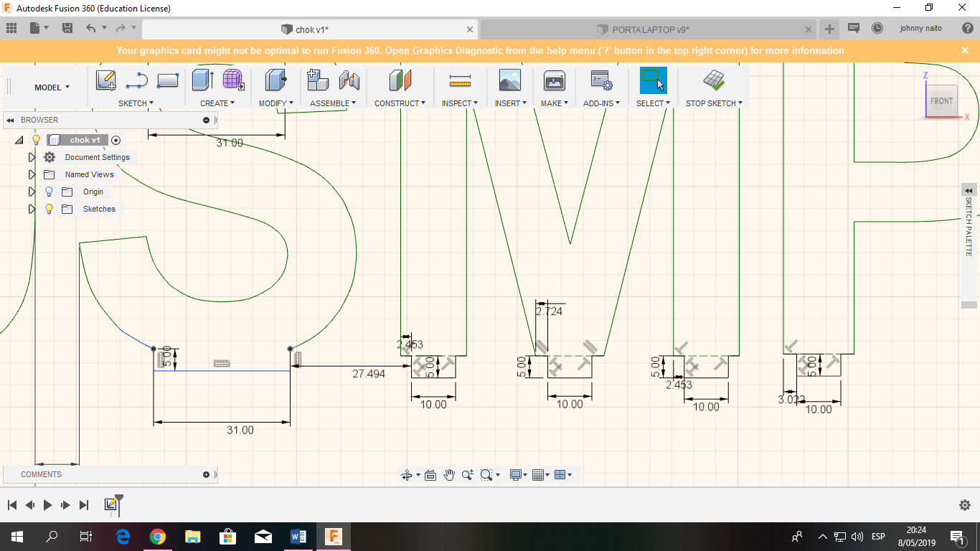The image size is (980, 551).
Task: Open the Grid and Snaps settings
Action: (x=538, y=474)
